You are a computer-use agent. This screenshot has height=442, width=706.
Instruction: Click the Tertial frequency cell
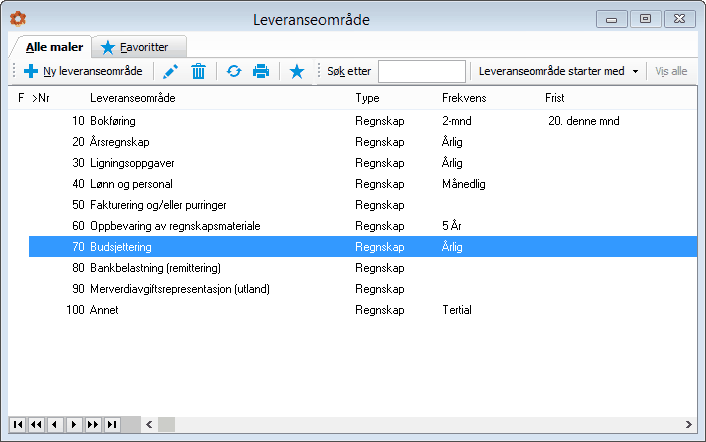(457, 310)
